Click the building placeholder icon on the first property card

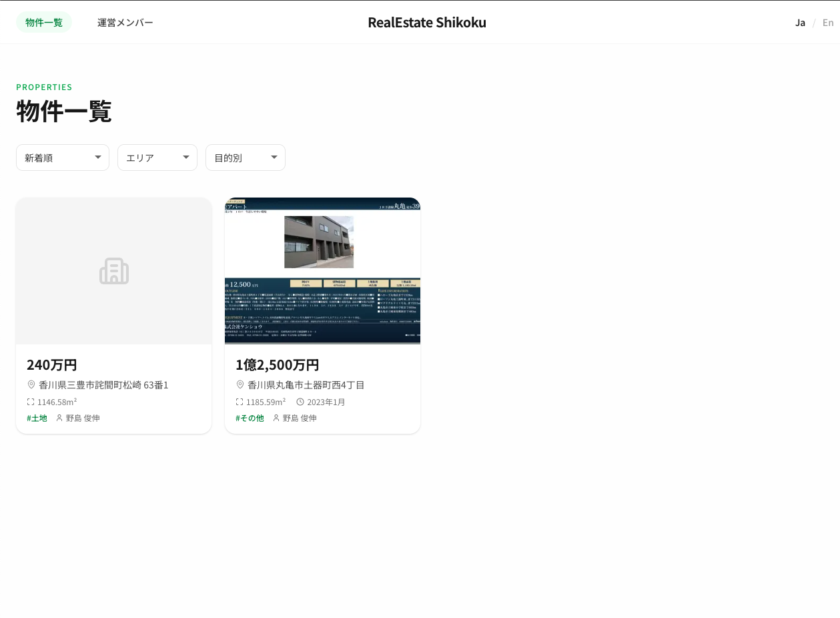(113, 271)
